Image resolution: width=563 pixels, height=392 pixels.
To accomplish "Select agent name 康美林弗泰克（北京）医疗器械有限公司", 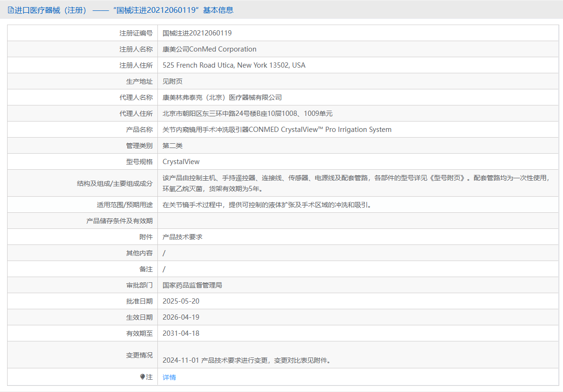I will click(222, 97).
